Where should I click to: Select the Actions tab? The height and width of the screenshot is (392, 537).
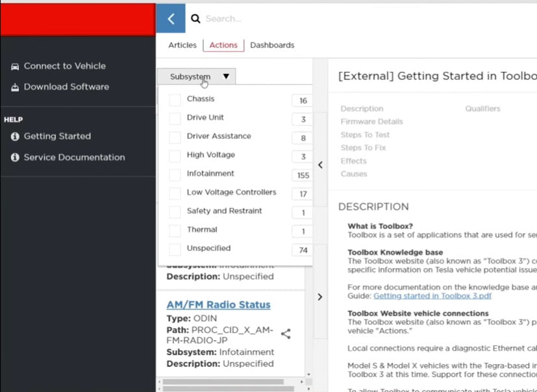point(223,45)
